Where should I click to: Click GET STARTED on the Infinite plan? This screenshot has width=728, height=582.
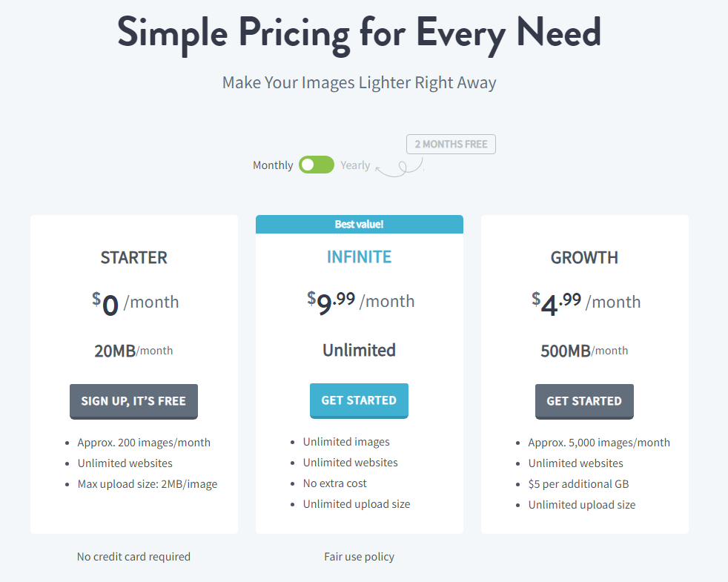(359, 400)
